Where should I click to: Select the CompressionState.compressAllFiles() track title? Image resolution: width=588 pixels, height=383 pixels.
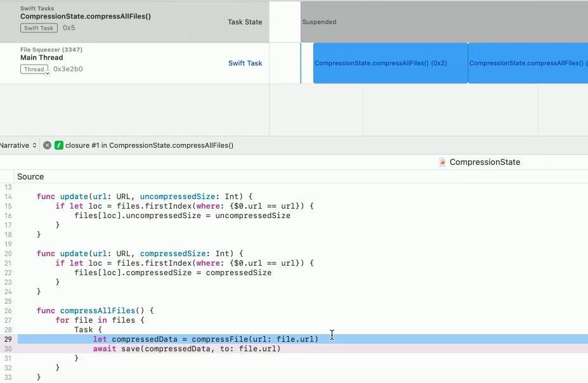tap(86, 16)
